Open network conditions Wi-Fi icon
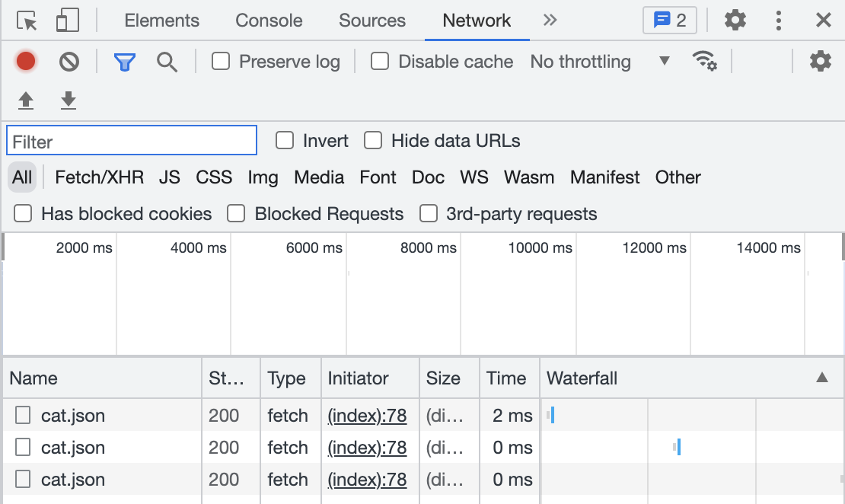The height and width of the screenshot is (504, 845). coord(704,62)
